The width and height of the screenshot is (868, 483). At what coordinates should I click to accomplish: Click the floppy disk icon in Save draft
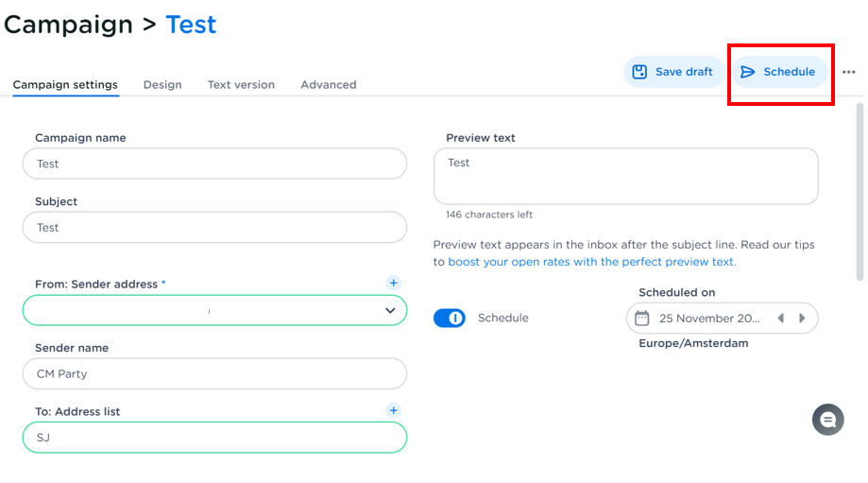(x=639, y=72)
